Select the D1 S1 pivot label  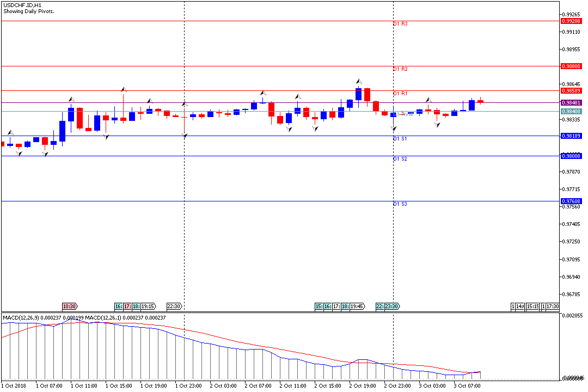point(400,139)
